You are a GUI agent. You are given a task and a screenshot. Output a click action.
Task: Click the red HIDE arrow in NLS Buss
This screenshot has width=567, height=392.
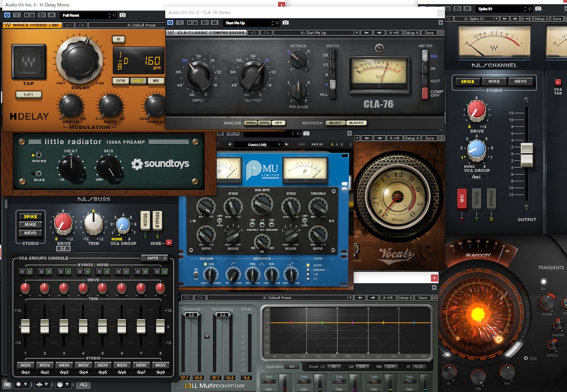pos(169,242)
